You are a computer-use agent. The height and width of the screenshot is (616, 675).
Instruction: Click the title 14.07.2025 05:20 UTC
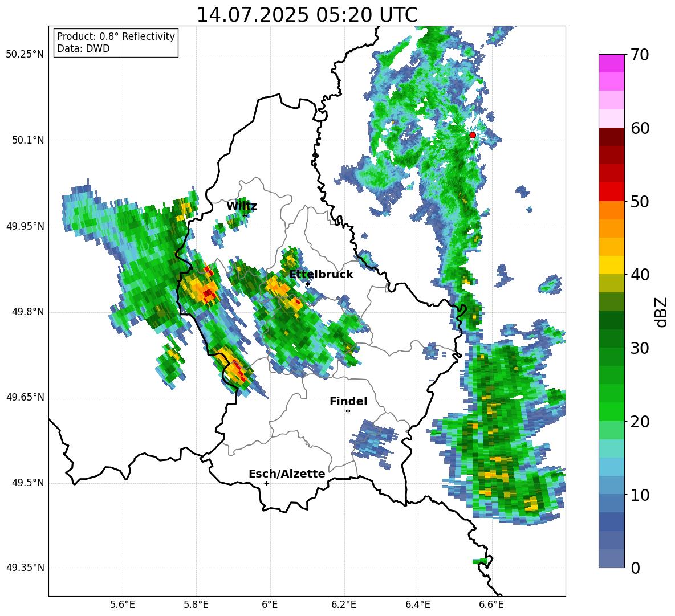(307, 15)
